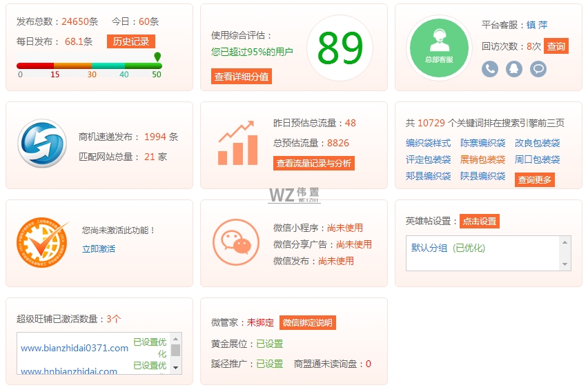This screenshot has height=392, width=588.
Task: Click 回访次数 8次 value
Action: [x=533, y=46]
